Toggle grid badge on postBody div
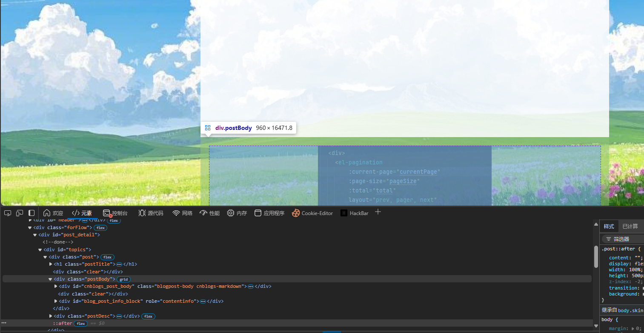 coord(123,279)
